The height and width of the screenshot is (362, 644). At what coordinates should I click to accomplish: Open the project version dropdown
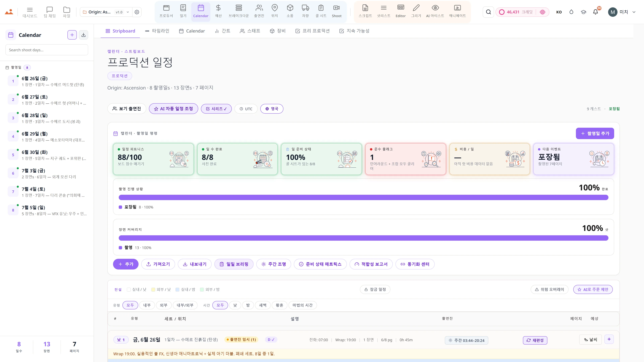(122, 12)
